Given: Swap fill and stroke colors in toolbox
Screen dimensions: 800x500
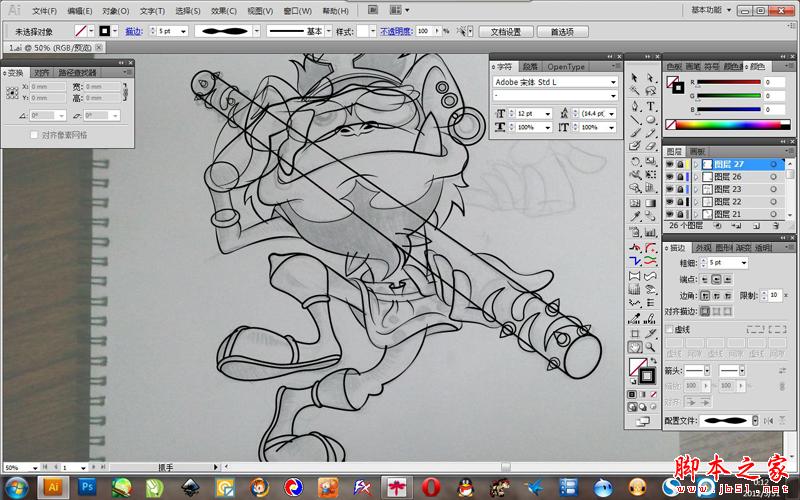Looking at the screenshot, I should tap(654, 361).
